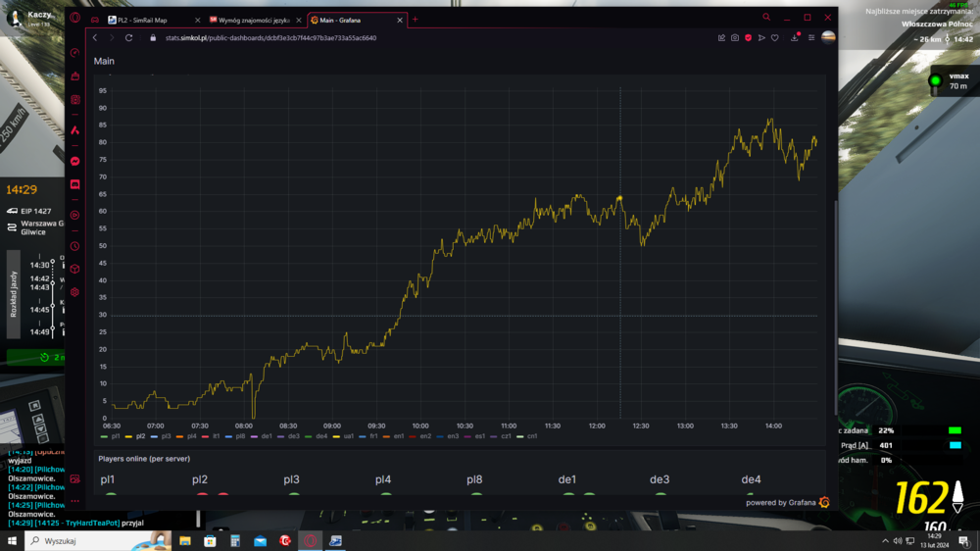Open the Opera GX main menu

(x=74, y=18)
